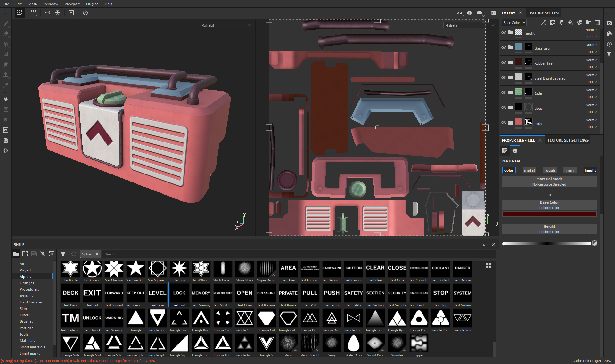The image size is (615, 364).
Task: Open Rubber Tire blend mode dropdown
Action: point(591,60)
